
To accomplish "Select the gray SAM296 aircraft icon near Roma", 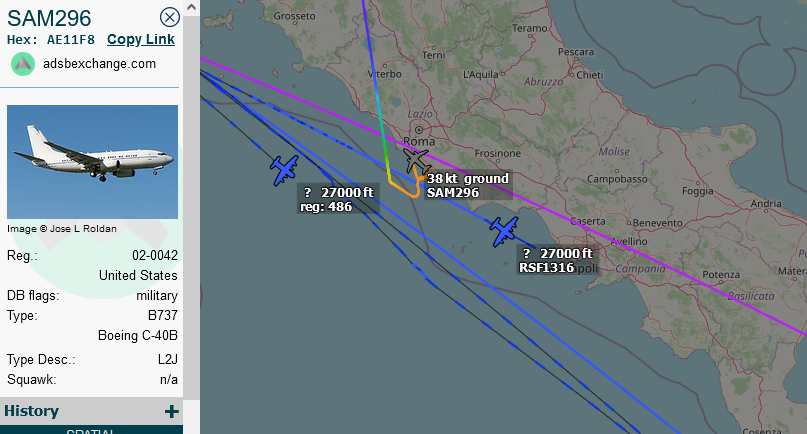I will pyautogui.click(x=416, y=160).
